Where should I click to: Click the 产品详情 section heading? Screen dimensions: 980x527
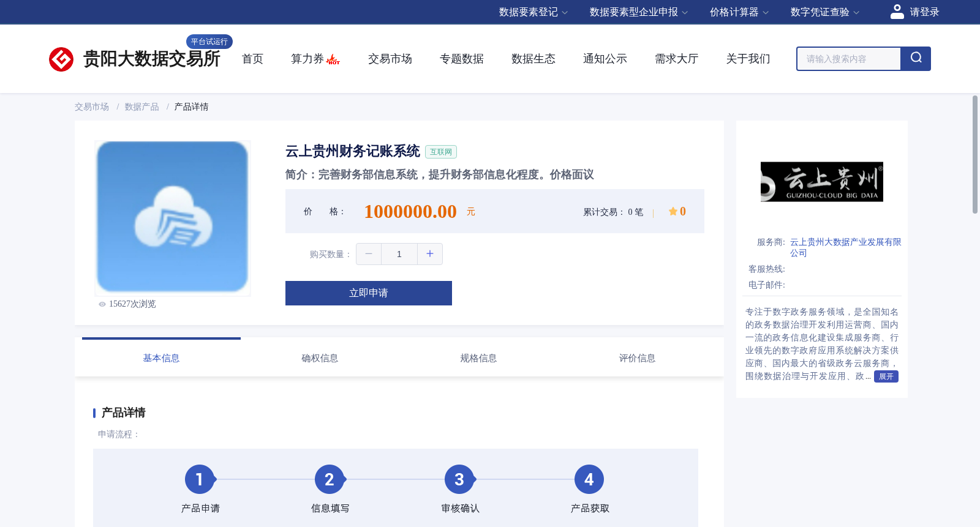coord(123,413)
